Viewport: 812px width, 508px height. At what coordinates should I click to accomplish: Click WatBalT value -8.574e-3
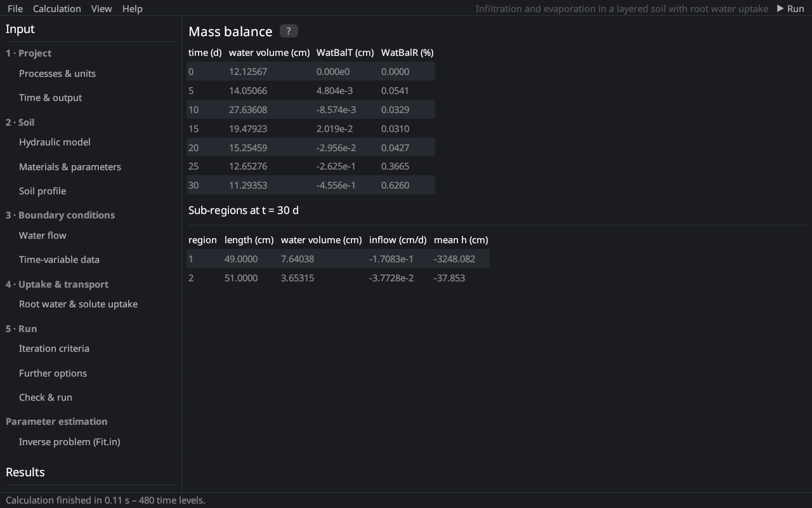point(336,110)
